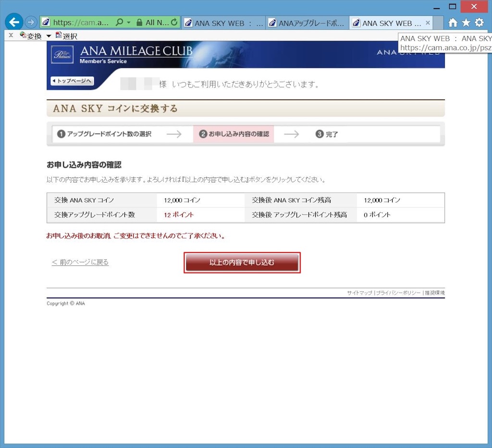Click the 'ANA SKY コインに交換する' heading
This screenshot has width=492, height=448.
click(x=115, y=109)
